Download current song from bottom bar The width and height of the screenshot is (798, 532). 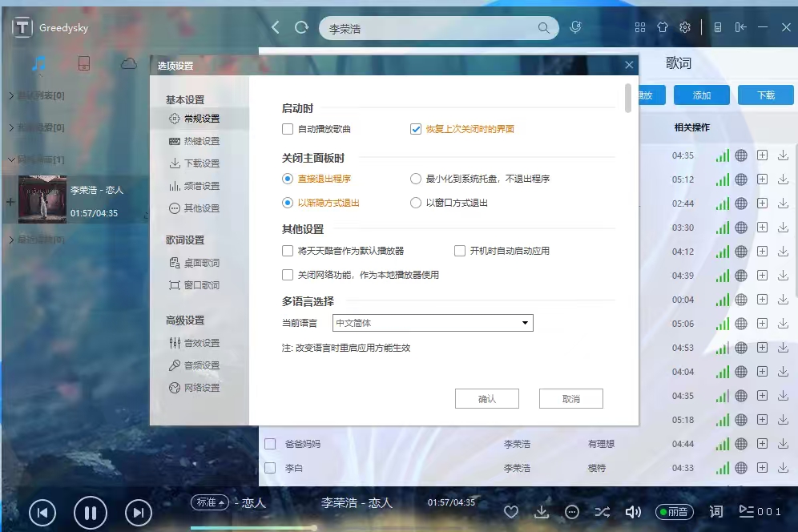click(542, 512)
